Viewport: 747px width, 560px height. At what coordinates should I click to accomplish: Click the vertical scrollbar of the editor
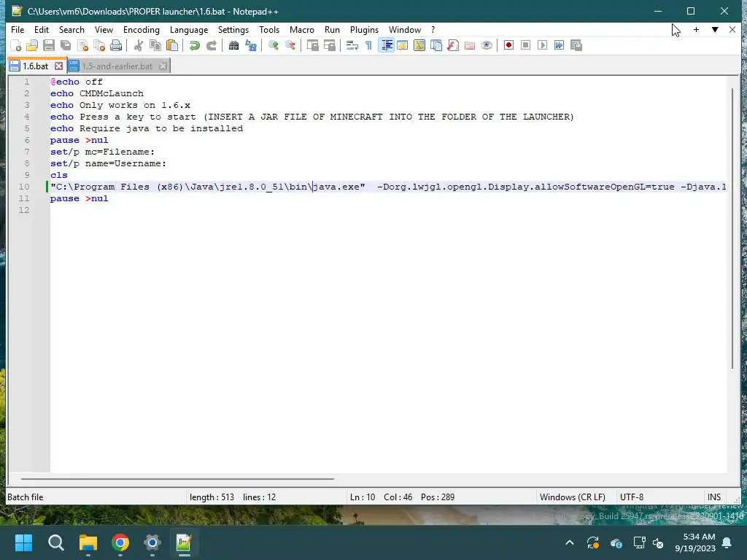[733, 228]
